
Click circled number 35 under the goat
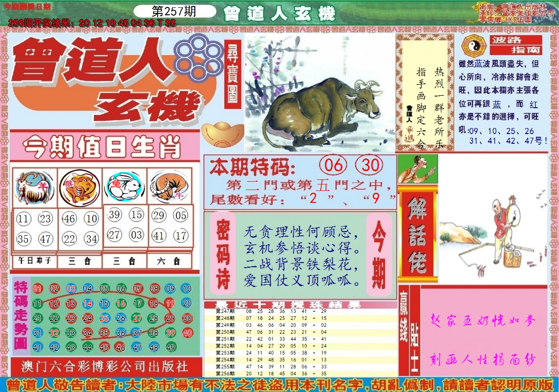[24, 239]
